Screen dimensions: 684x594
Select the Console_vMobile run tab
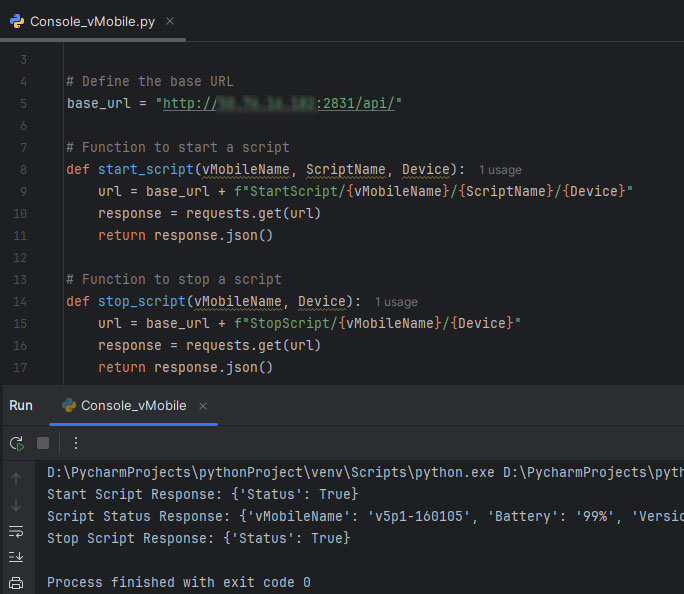(133, 406)
